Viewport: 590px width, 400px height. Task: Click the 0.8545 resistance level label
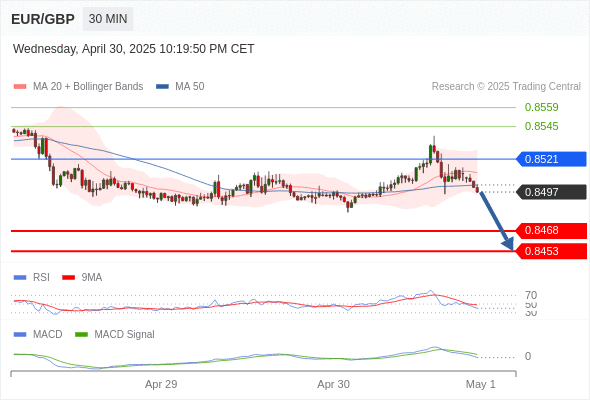tap(541, 126)
